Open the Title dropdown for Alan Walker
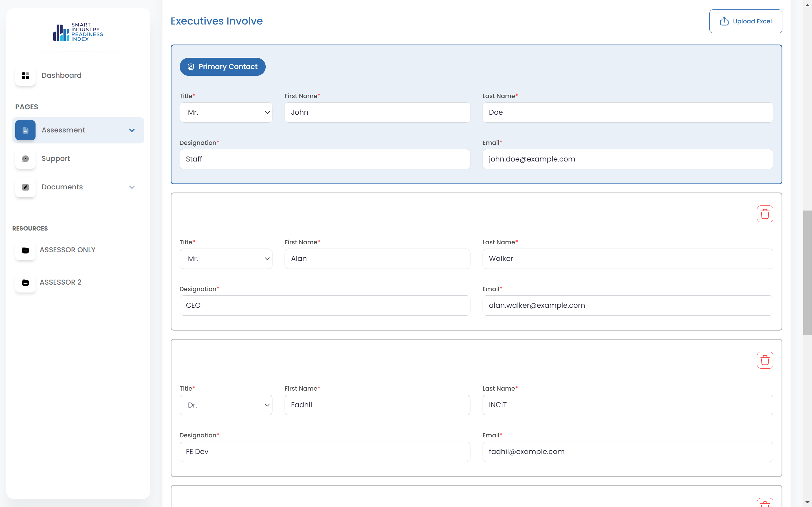The image size is (812, 507). point(226,258)
